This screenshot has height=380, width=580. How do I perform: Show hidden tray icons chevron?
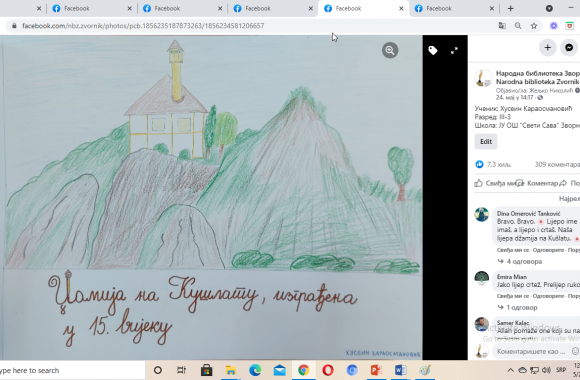[510, 370]
